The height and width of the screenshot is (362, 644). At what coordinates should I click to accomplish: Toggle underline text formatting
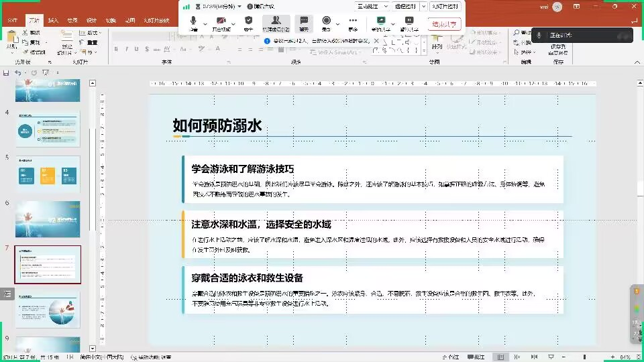[136, 49]
